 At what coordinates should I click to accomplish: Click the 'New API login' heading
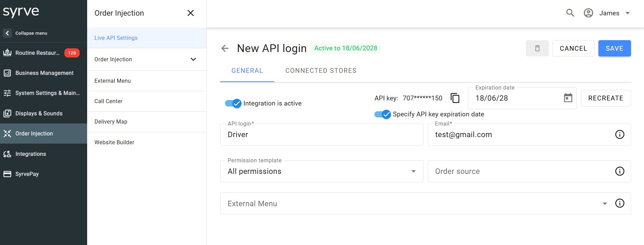tap(272, 48)
